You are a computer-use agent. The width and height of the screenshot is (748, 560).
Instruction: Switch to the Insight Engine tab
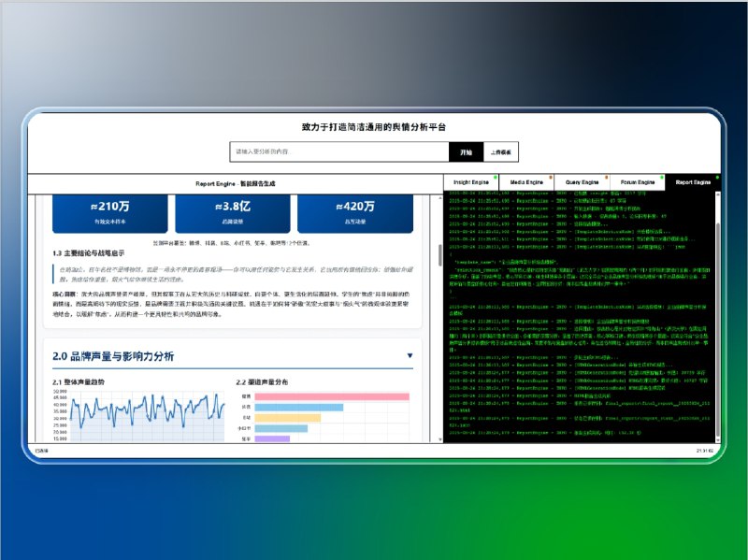tap(471, 182)
